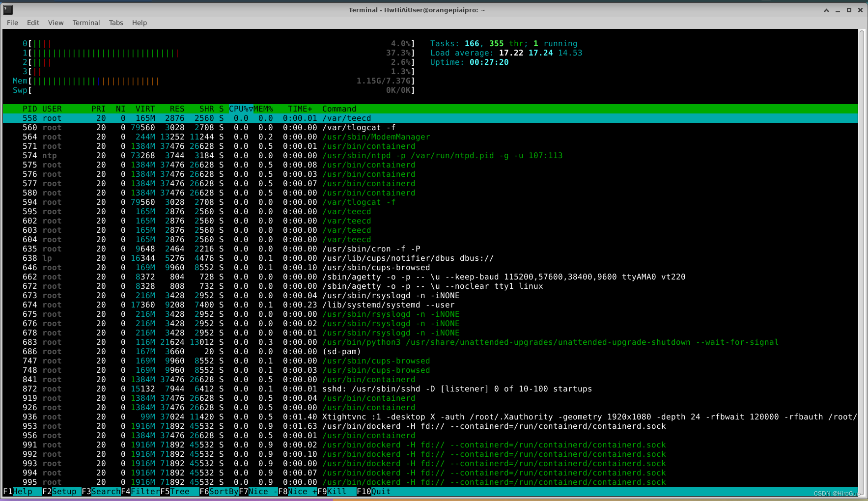The height and width of the screenshot is (501, 868).
Task: Select the Xtightvnc :1 process row
Action: (430, 417)
